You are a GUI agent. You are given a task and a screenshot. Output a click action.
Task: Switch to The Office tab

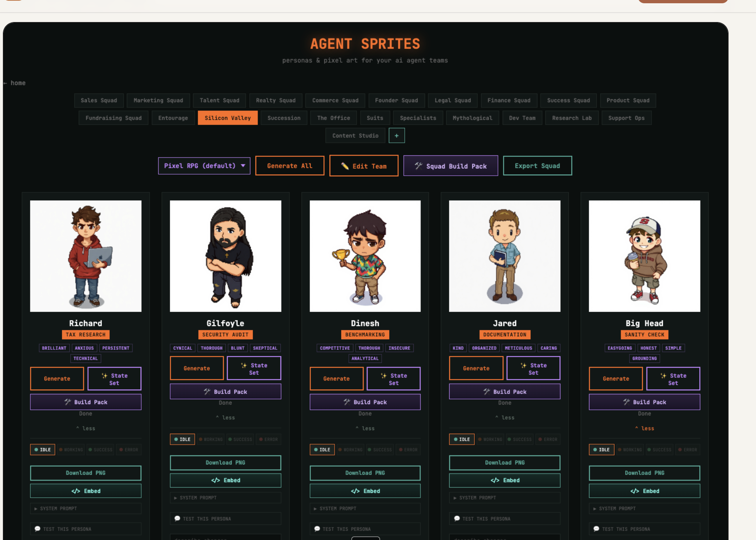[334, 118]
